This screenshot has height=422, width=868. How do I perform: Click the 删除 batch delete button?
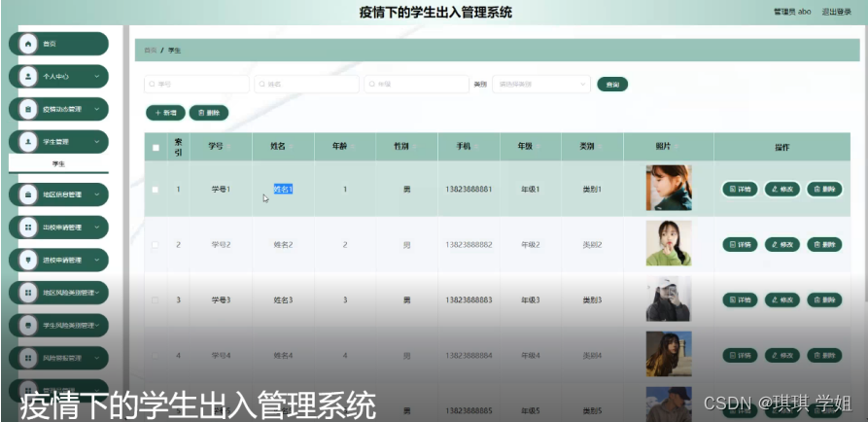click(209, 113)
